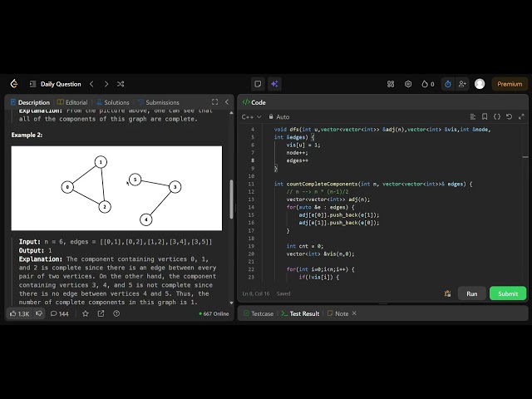Screen dimensions: 532x399
Task: Go to previous question arrow
Action: pos(91,84)
